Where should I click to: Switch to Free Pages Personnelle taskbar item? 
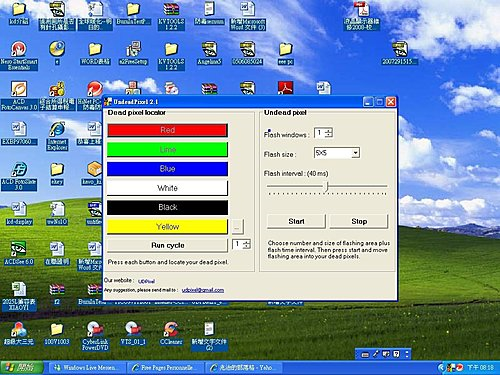pos(165,368)
